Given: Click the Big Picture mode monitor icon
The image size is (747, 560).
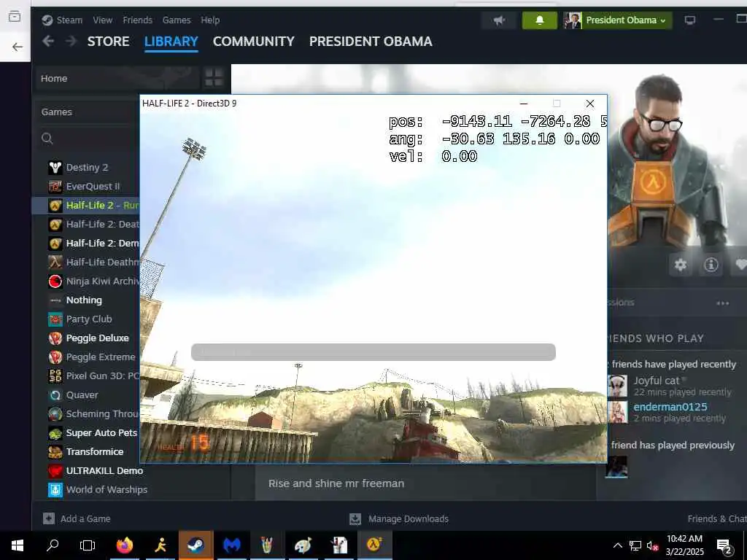Looking at the screenshot, I should click(x=690, y=20).
